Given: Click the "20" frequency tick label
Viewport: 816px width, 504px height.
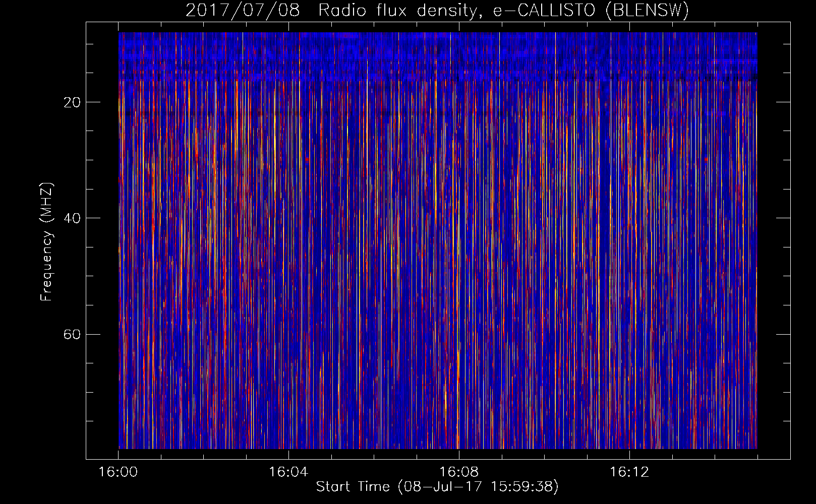Looking at the screenshot, I should 72,102.
